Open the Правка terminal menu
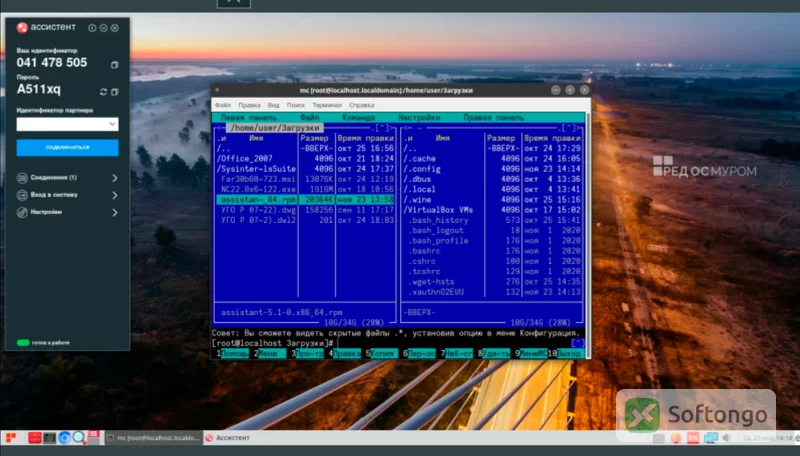This screenshot has height=456, width=800. point(249,105)
